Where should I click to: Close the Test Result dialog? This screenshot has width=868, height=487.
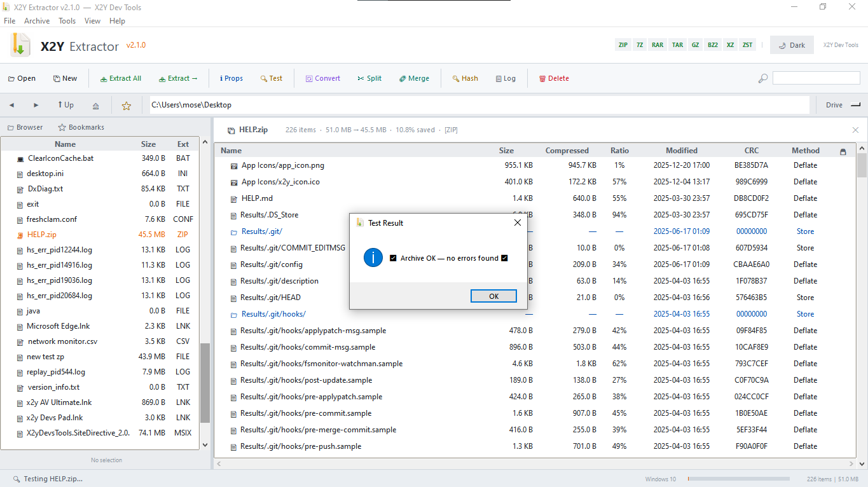[517, 223]
